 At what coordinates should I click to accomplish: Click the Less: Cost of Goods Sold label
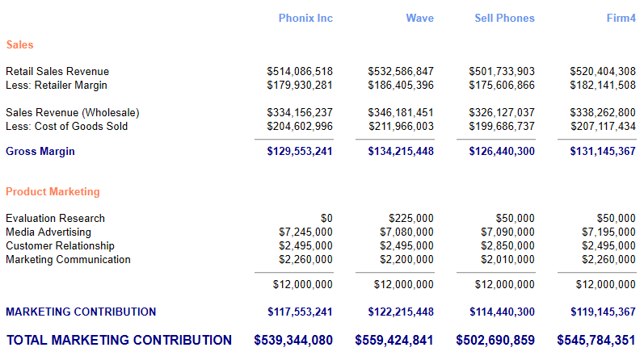coord(67,126)
